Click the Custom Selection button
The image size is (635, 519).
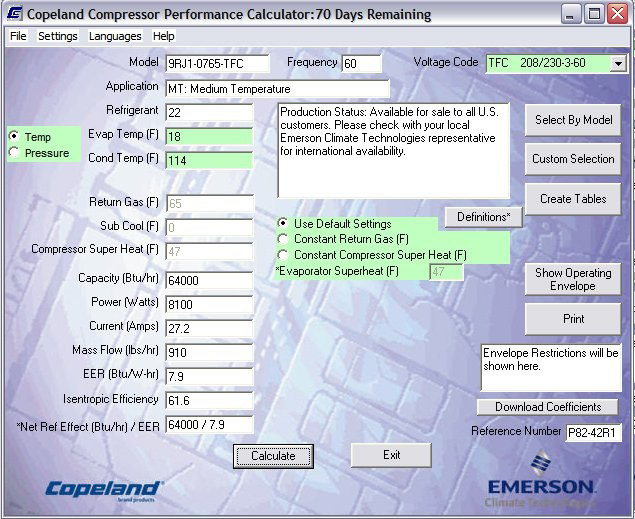click(x=573, y=159)
